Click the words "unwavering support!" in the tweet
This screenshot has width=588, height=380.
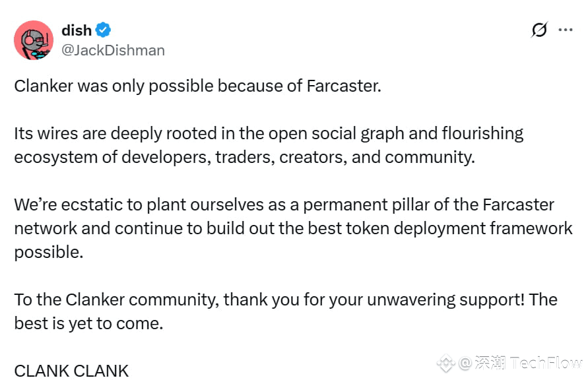coord(446,300)
